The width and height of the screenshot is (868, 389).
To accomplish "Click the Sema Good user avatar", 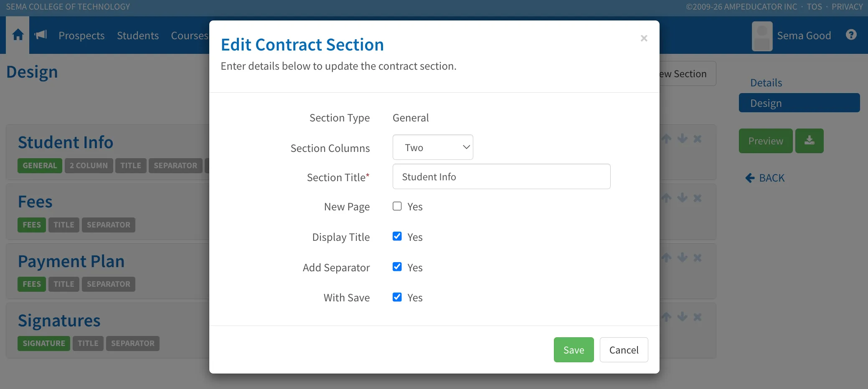I will [x=762, y=36].
